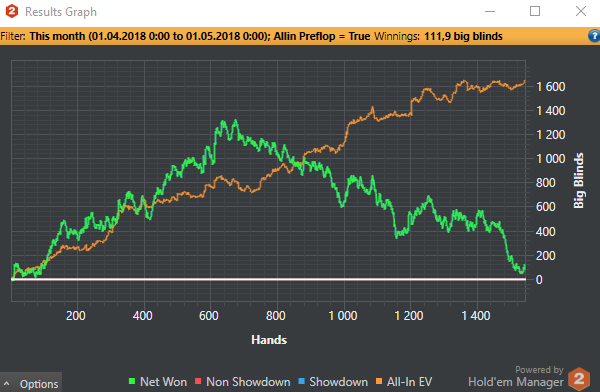Click the 1 600 y-axis label
The image size is (600, 392).
coord(551,87)
